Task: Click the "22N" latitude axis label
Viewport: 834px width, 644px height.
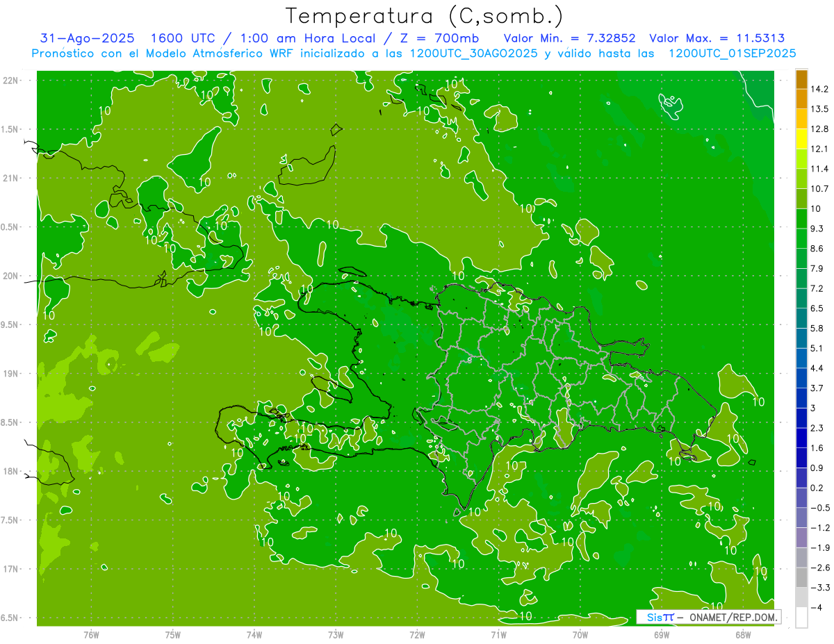Action: pos(10,81)
